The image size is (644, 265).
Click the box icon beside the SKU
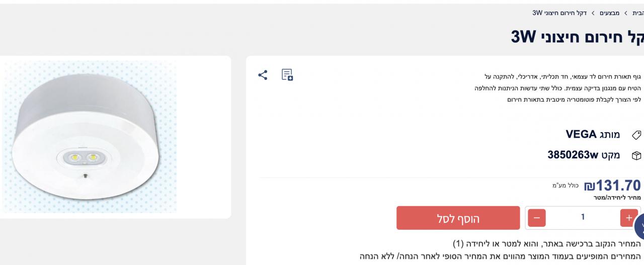coord(636,156)
